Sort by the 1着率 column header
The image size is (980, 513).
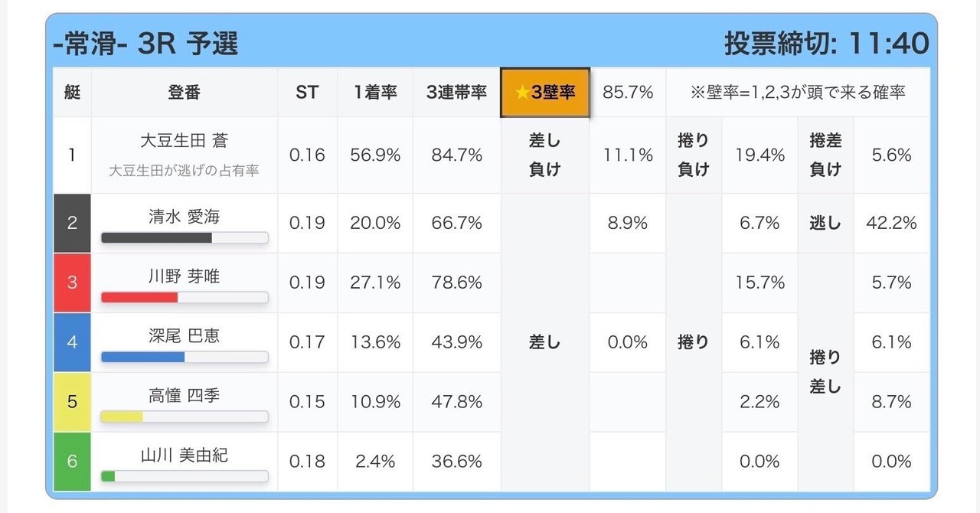(x=375, y=93)
